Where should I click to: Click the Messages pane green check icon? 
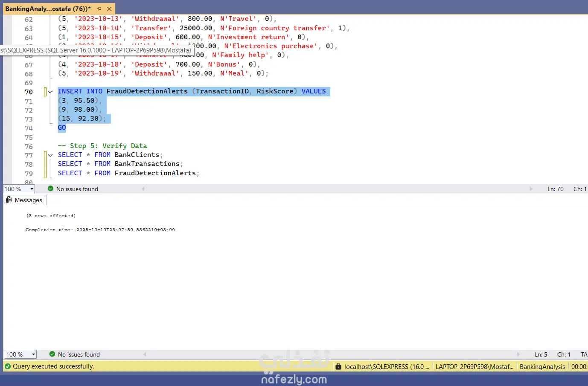click(x=52, y=354)
